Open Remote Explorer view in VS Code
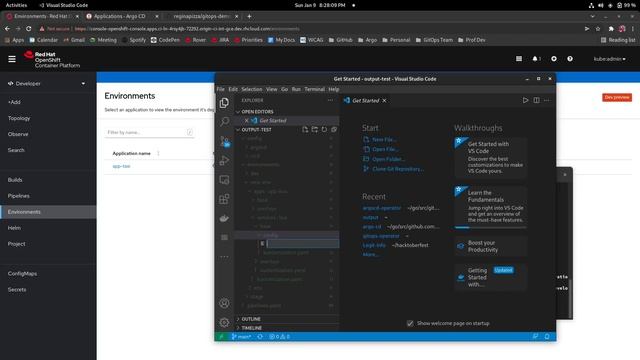 click(x=224, y=180)
